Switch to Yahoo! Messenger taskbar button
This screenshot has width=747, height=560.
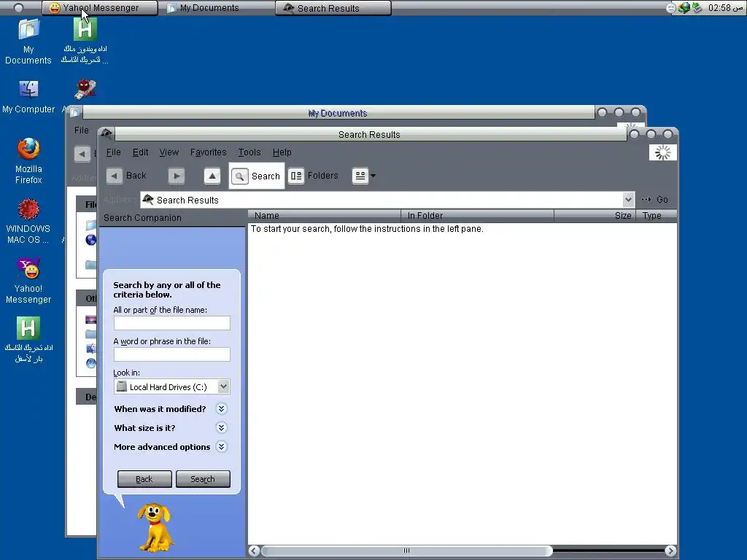[99, 8]
